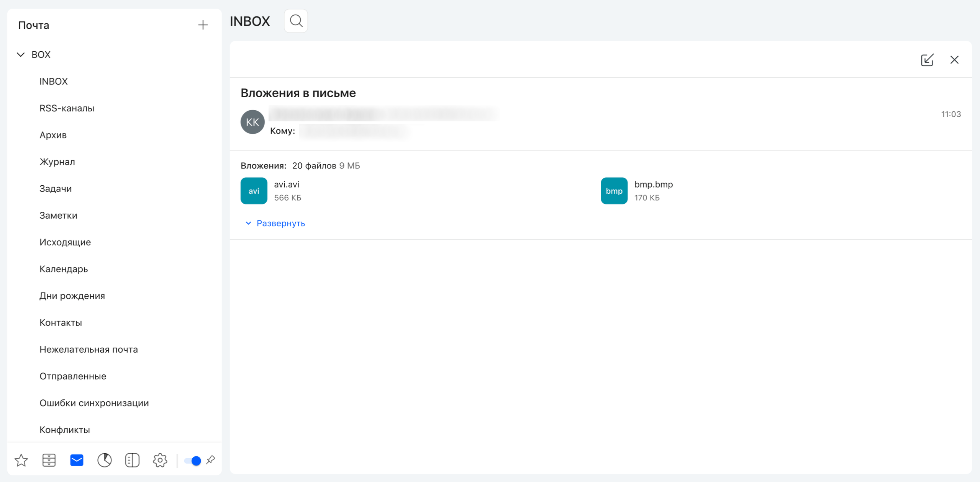Click the 9 МБ total size

tap(349, 166)
